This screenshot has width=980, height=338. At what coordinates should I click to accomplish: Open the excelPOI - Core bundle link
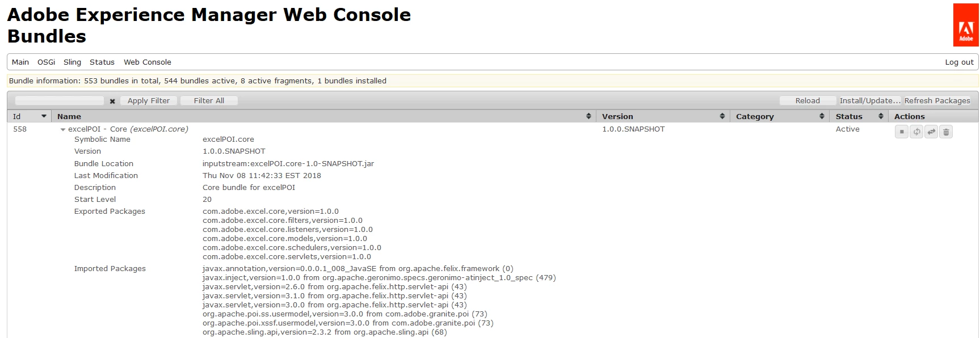(128, 129)
